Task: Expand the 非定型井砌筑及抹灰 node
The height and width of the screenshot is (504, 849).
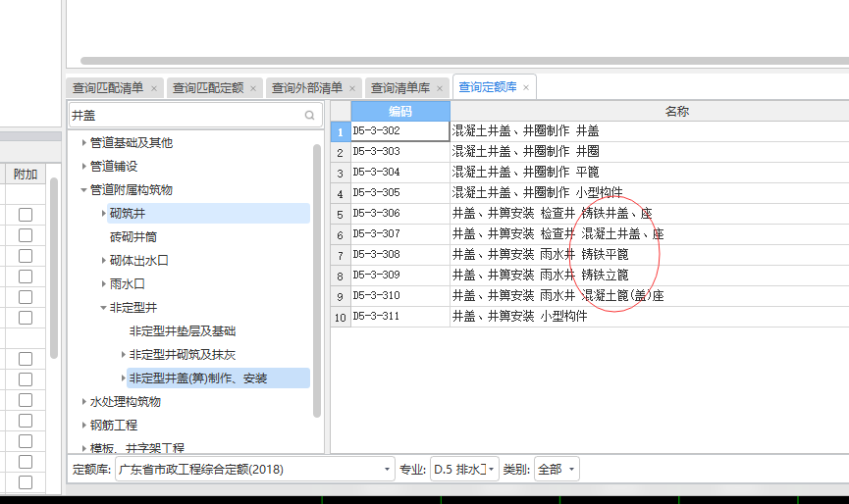Action: (x=123, y=355)
